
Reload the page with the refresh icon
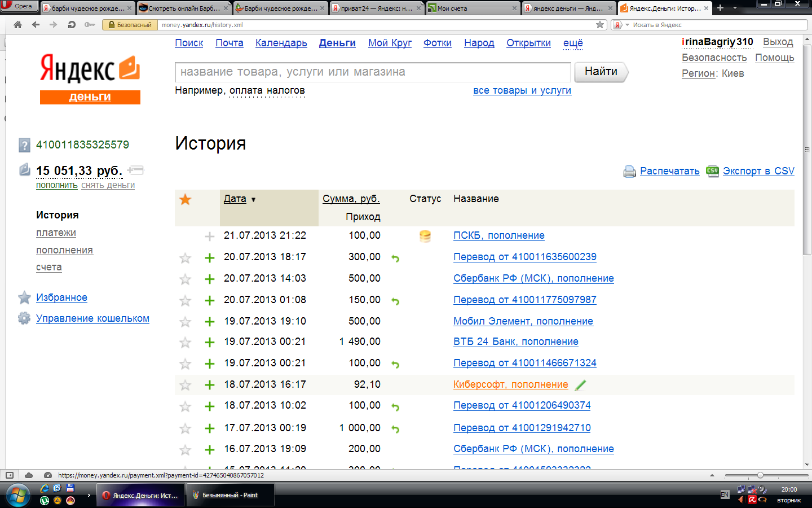(72, 25)
